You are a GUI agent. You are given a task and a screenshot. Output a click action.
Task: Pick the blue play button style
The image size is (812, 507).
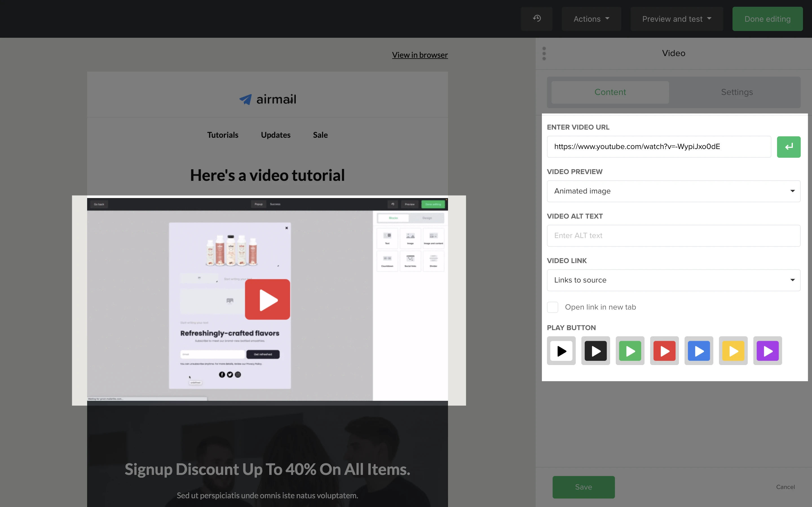(x=699, y=351)
